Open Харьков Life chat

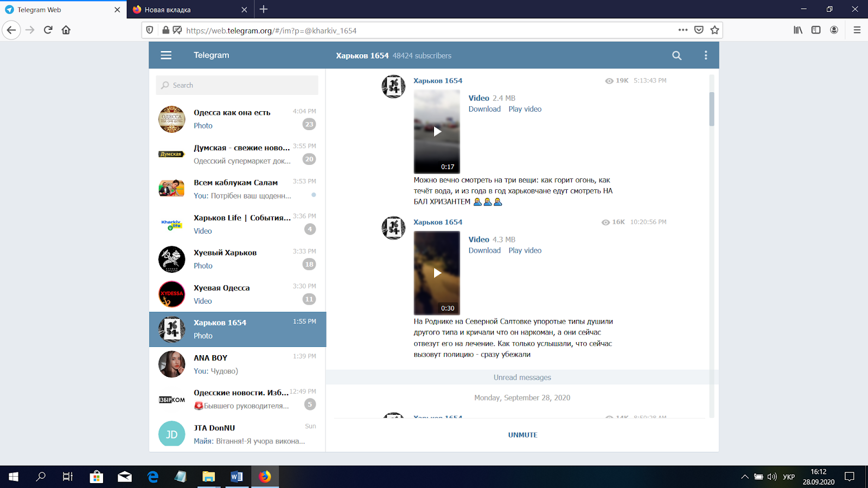pos(238,224)
